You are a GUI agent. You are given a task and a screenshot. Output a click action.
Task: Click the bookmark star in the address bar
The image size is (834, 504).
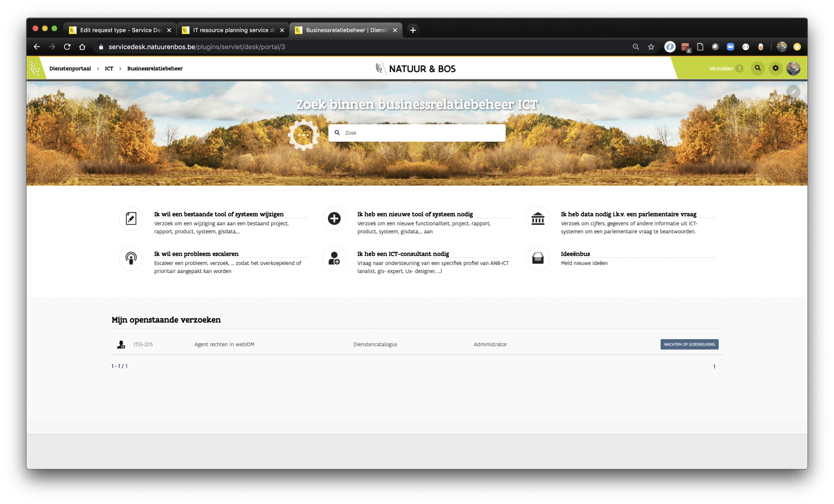pos(650,47)
